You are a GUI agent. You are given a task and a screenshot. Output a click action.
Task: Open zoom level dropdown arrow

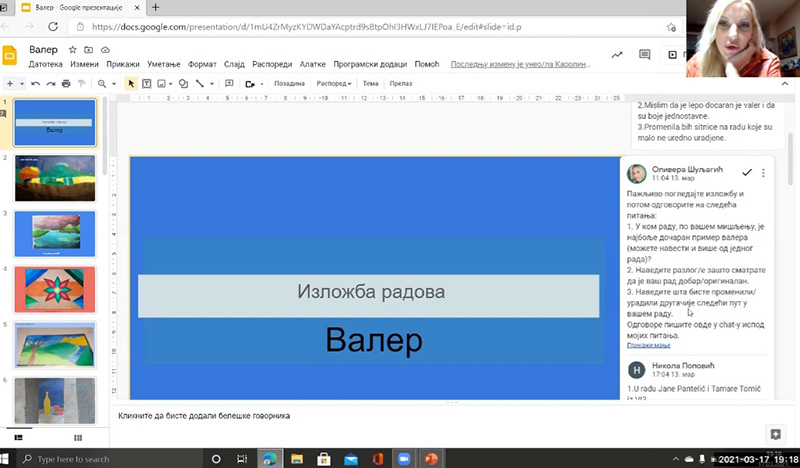click(x=114, y=84)
